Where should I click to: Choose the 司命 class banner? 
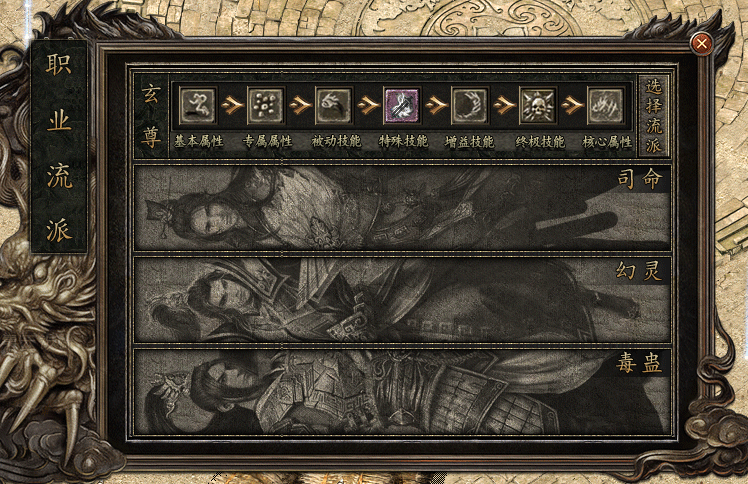click(x=403, y=208)
